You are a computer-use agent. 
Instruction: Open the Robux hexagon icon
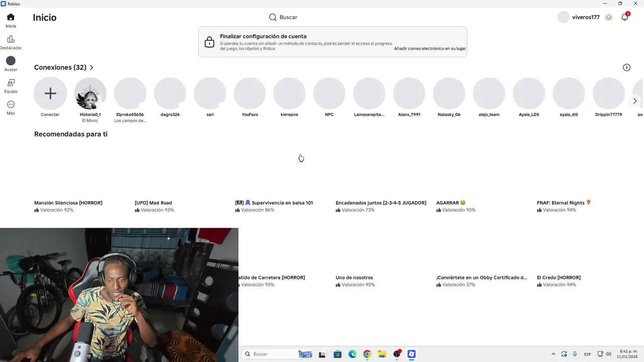point(609,17)
